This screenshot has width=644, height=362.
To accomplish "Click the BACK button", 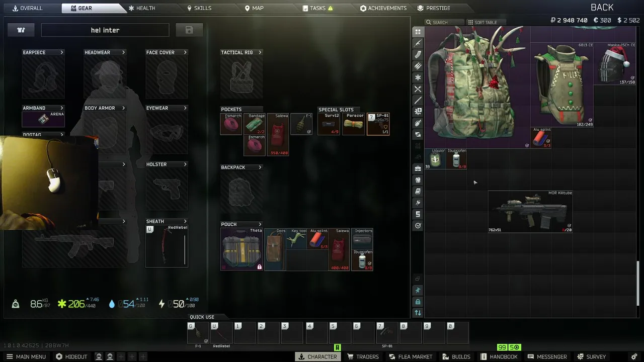I will coord(602,7).
